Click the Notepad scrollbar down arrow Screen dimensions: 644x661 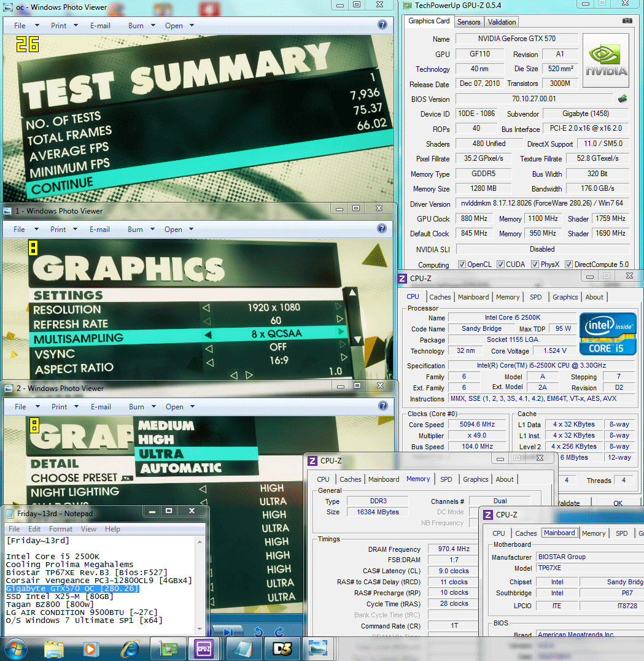200,628
